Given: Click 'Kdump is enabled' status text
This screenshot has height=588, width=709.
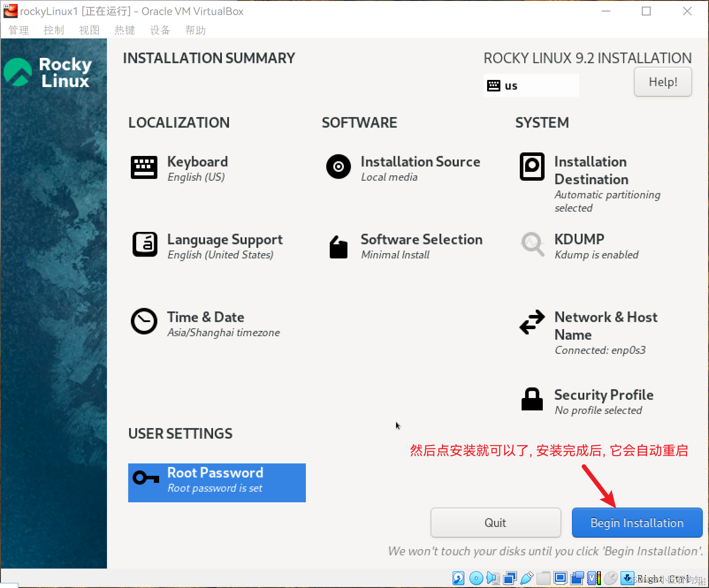Looking at the screenshot, I should 597,254.
